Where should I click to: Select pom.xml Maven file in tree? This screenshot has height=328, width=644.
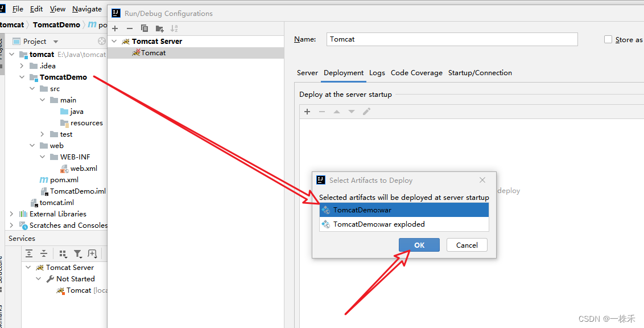(64, 179)
